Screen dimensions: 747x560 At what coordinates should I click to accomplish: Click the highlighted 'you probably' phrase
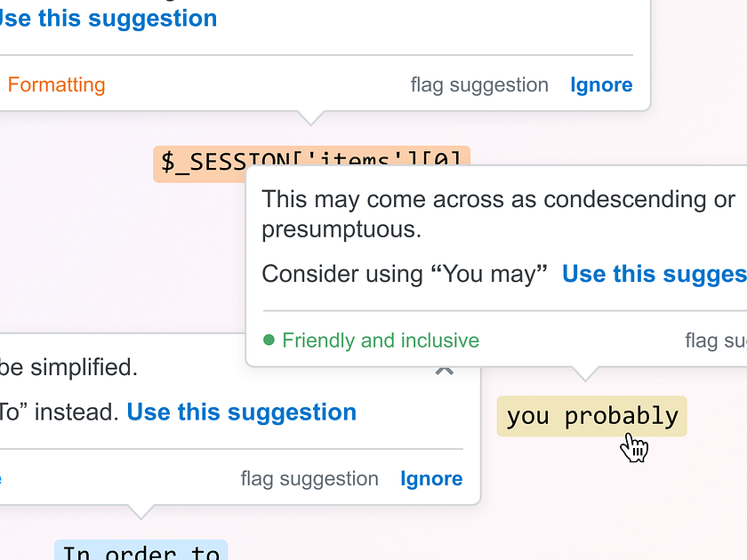[x=591, y=416]
